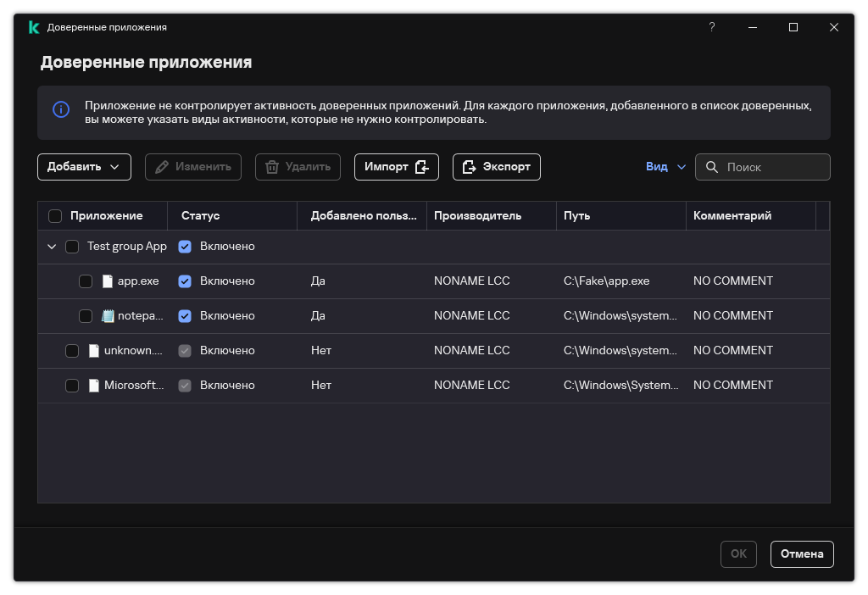Image resolution: width=868 pixels, height=595 pixels.
Task: Tick the select-all checkbox in header
Action: 55,216
